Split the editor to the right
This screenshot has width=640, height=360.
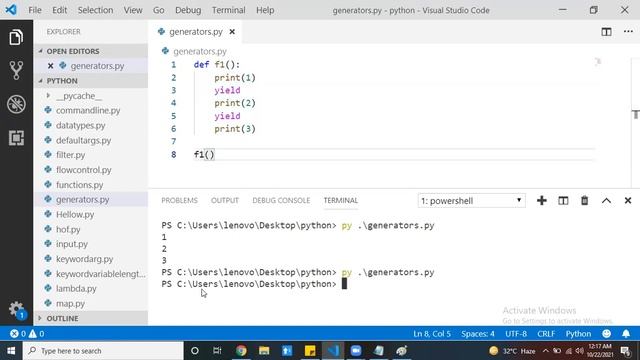pyautogui.click(x=606, y=32)
